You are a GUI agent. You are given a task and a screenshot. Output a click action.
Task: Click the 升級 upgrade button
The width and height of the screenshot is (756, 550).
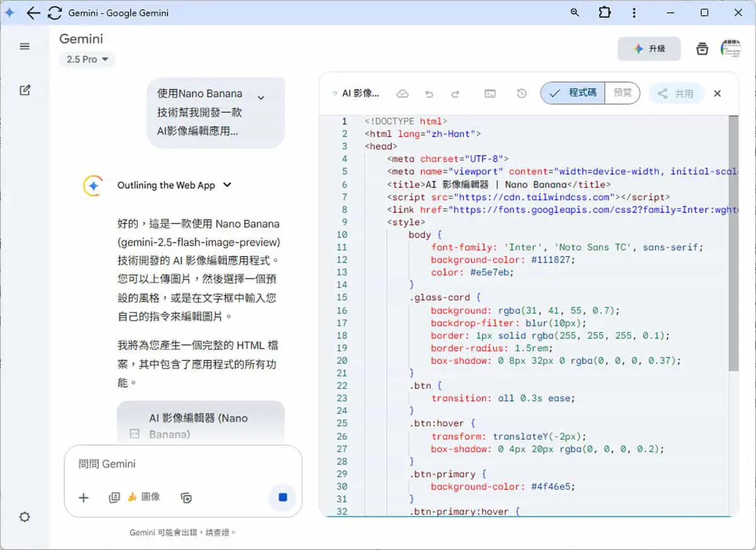point(649,49)
